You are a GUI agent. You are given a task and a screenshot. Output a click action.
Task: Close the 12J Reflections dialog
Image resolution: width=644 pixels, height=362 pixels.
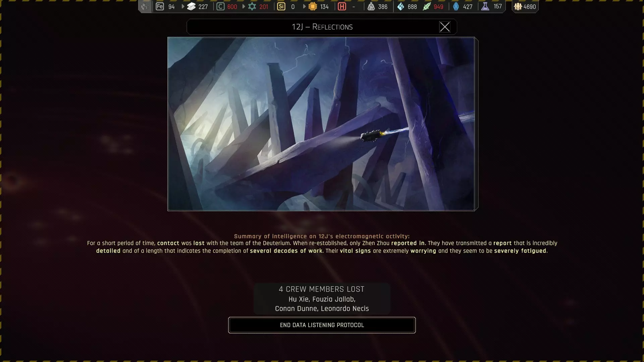[x=444, y=27]
